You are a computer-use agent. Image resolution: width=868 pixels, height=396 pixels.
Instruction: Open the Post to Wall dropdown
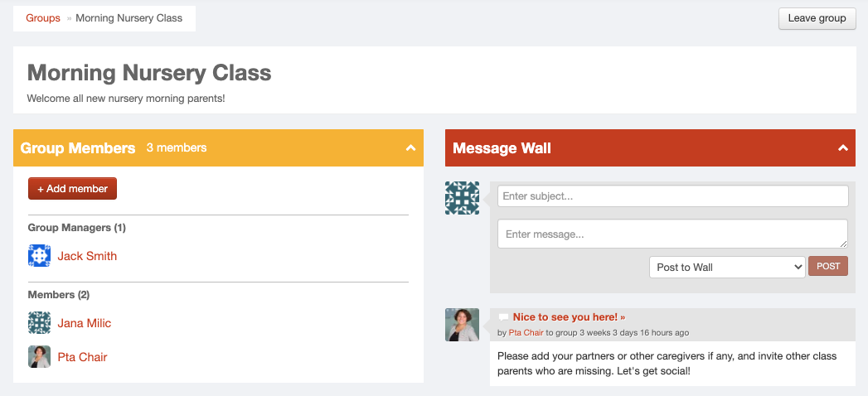pos(727,267)
